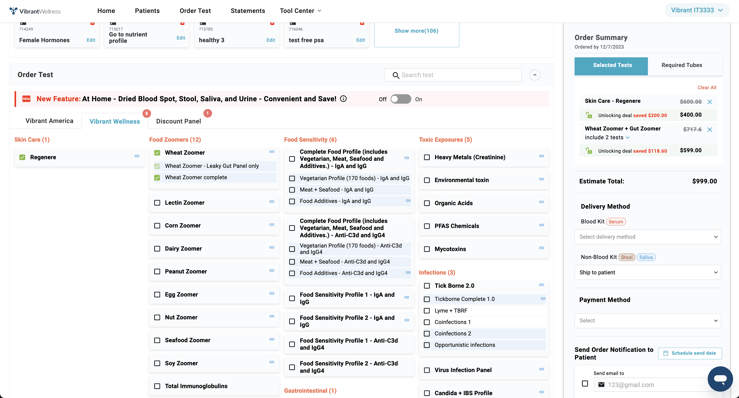Click the info icon beside New Feature banner
Screen dimensions: 739x398
[343, 99]
